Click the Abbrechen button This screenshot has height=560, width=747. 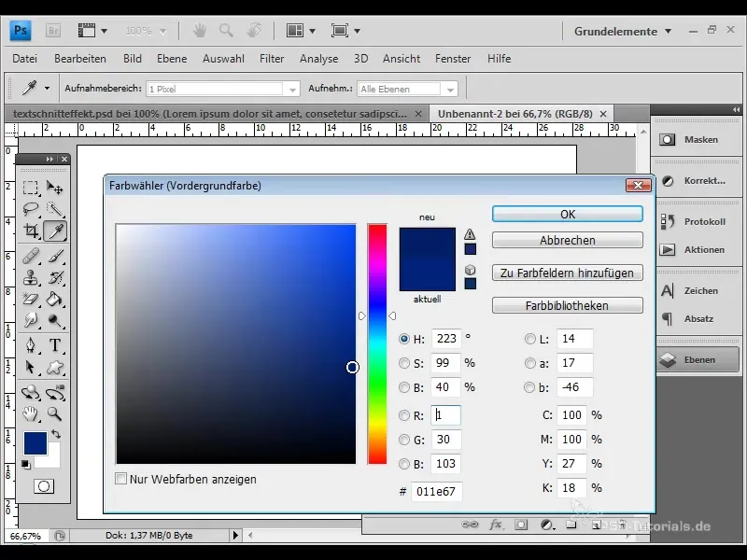[568, 241]
